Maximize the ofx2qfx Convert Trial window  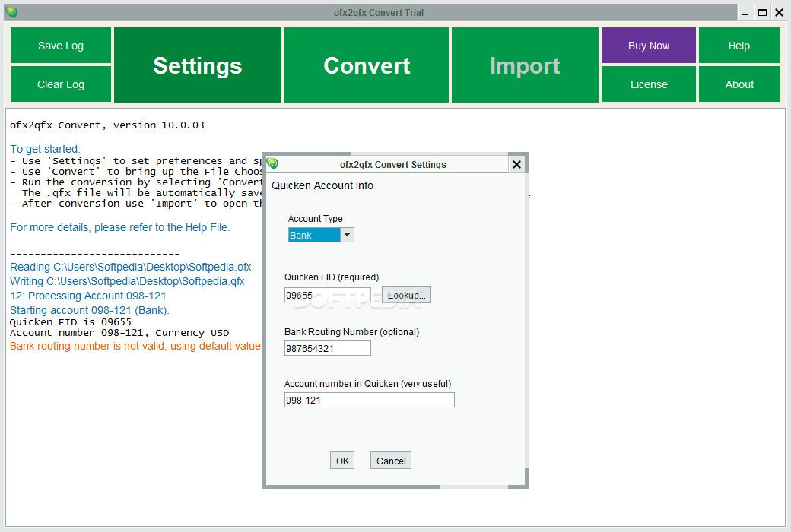[762, 13]
